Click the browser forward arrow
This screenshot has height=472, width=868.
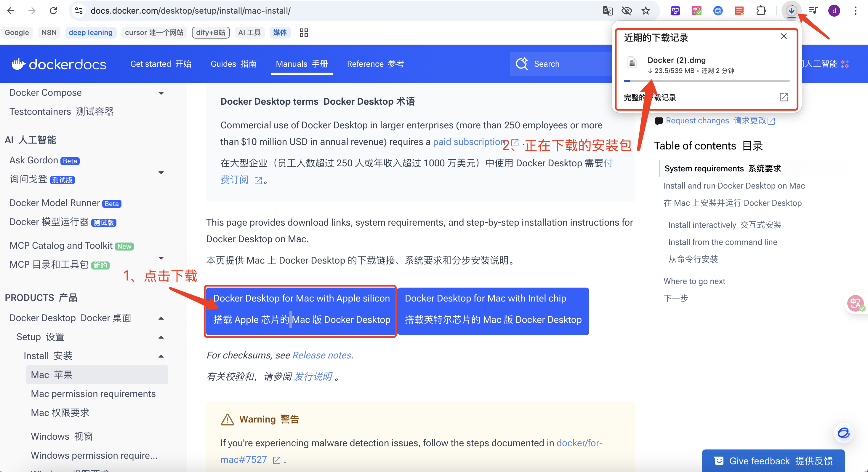point(32,11)
